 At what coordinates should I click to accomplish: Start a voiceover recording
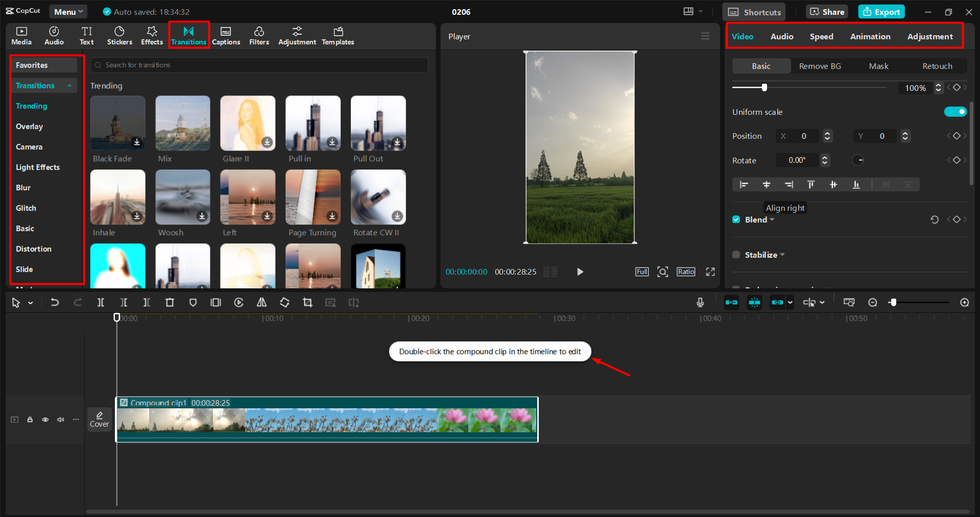[700, 302]
